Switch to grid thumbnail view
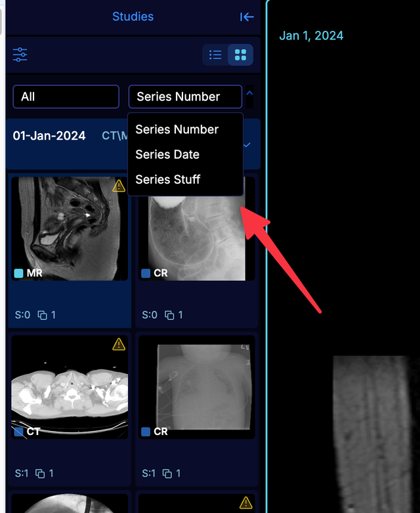The height and width of the screenshot is (513, 420). point(240,54)
